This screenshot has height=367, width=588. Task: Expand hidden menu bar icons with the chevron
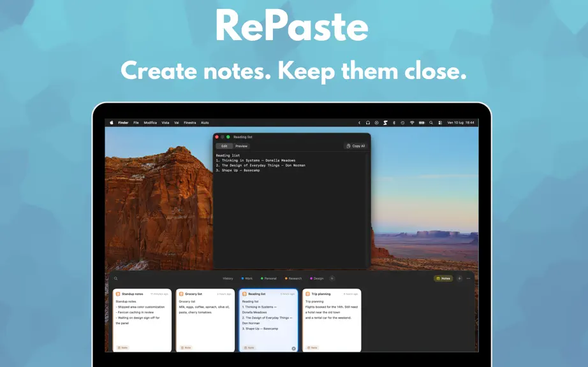tap(359, 122)
